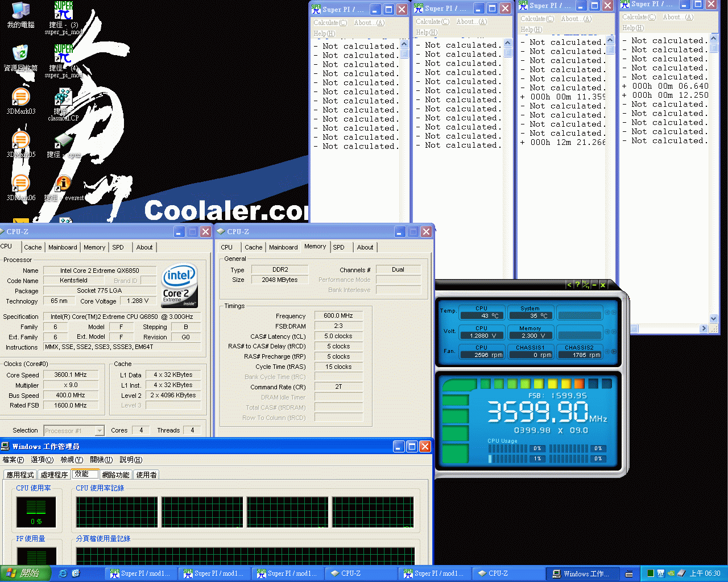Open the Memory tab in the CPU-Z processor window
This screenshot has width=728, height=582.
pyautogui.click(x=94, y=247)
